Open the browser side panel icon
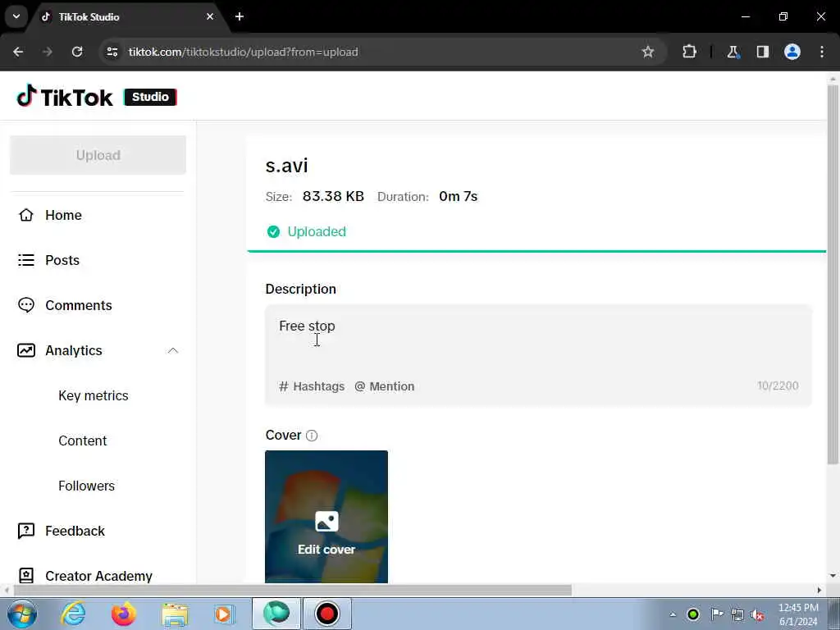This screenshot has height=630, width=840. (762, 52)
